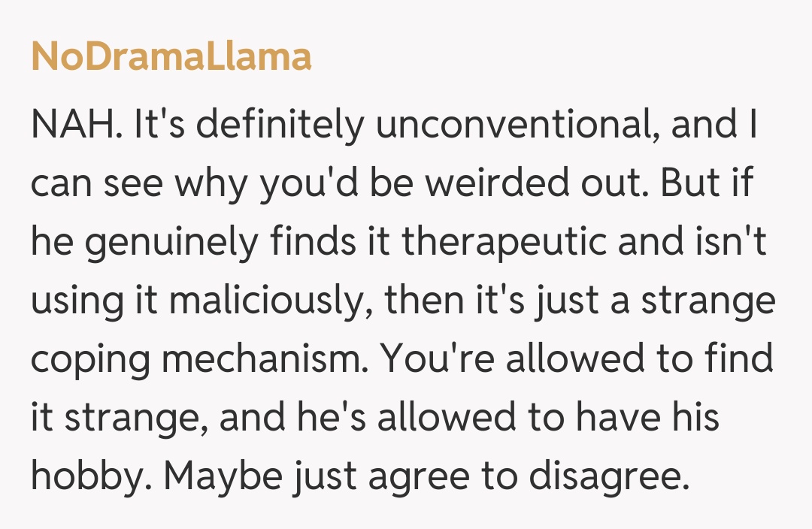
Task: Click the text "You're allowed to find"
Action: pyautogui.click(x=577, y=361)
